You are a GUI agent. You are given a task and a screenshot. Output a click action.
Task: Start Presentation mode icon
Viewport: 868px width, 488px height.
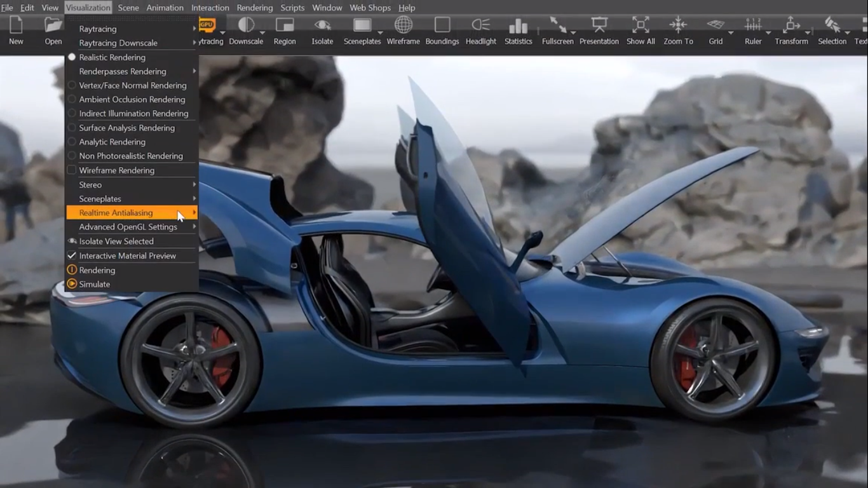599,25
